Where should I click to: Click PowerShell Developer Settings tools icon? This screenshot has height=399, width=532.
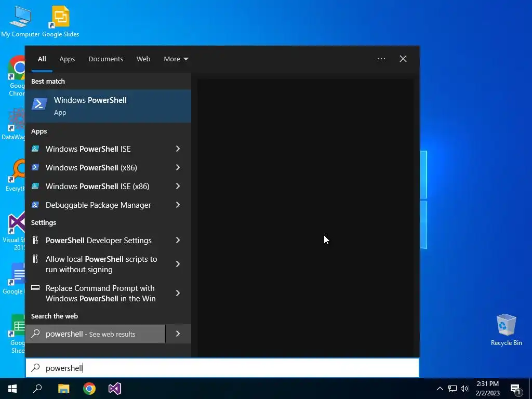click(x=35, y=240)
